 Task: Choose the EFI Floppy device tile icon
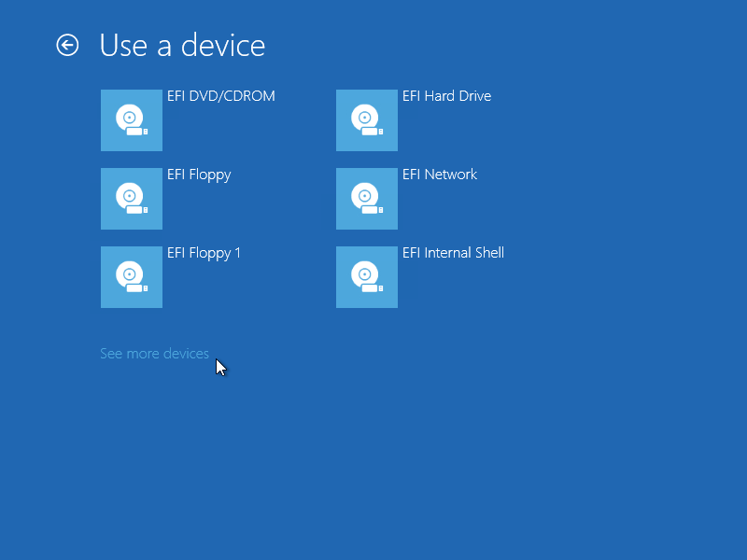132,199
